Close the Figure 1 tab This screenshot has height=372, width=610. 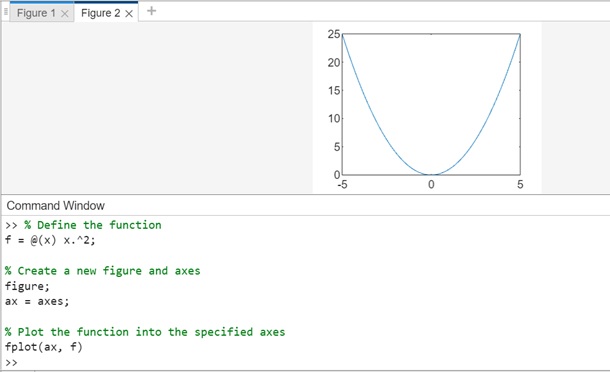point(65,14)
